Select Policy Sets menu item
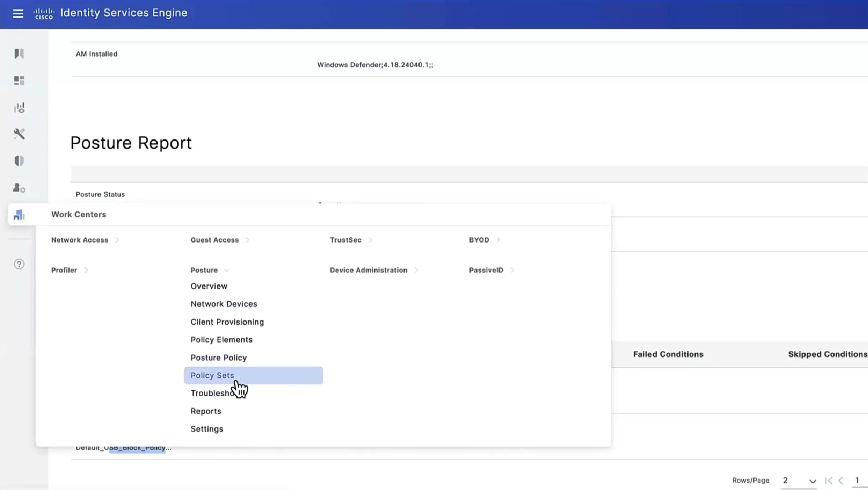 (x=212, y=375)
